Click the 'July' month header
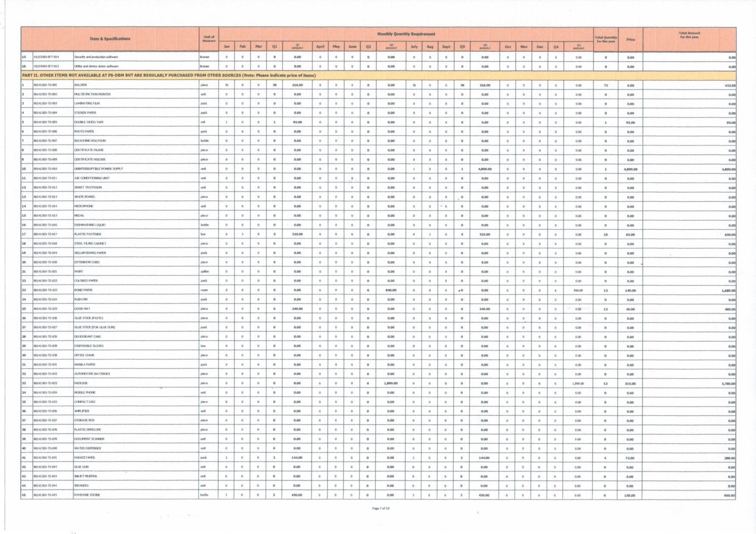756x534 pixels. coord(414,47)
